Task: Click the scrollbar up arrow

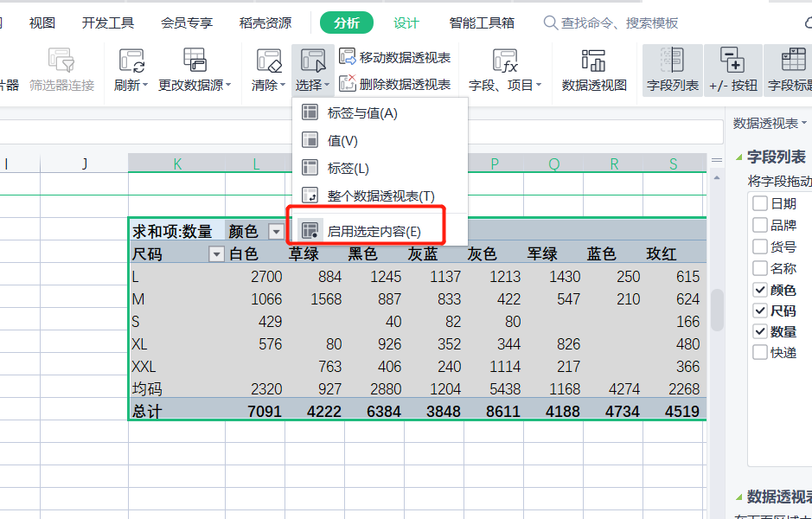Action: (717, 177)
